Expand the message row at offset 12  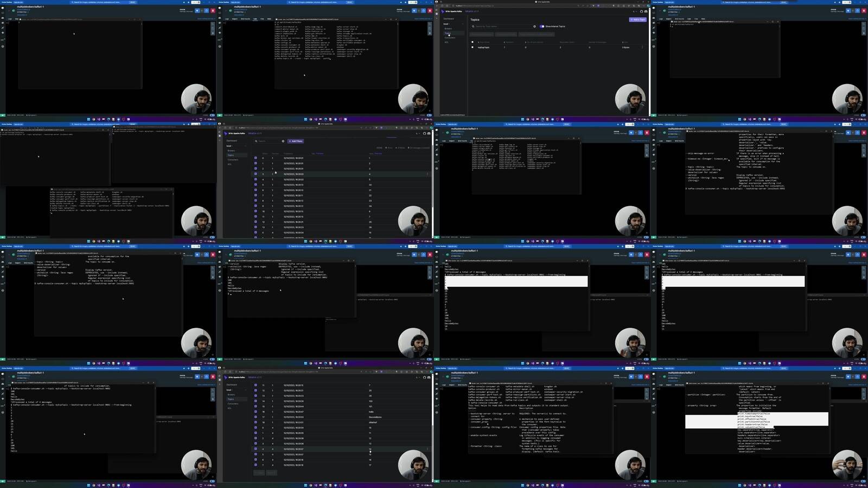[x=256, y=222]
